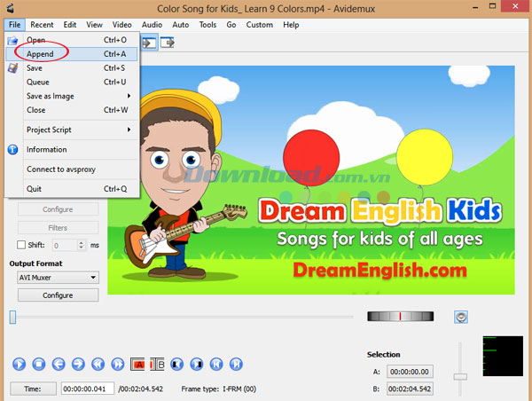Advance to next frame arrow icon
The width and height of the screenshot is (532, 401).
pos(78,363)
